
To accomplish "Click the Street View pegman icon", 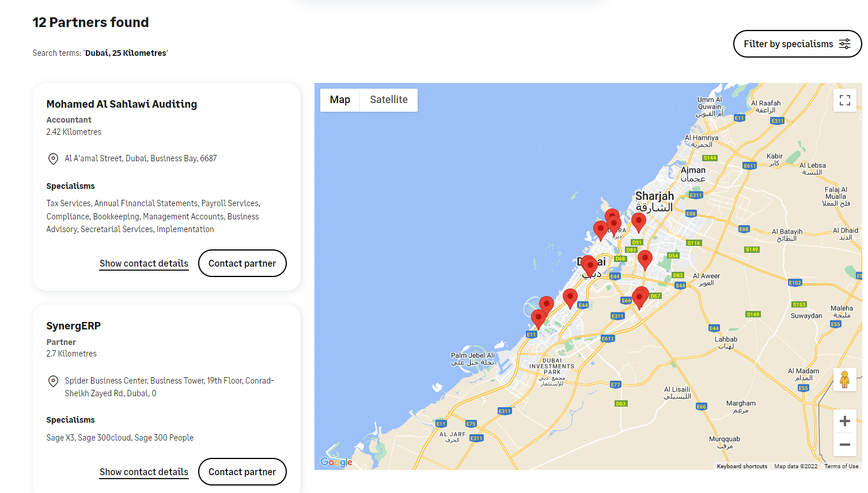I will pyautogui.click(x=844, y=380).
